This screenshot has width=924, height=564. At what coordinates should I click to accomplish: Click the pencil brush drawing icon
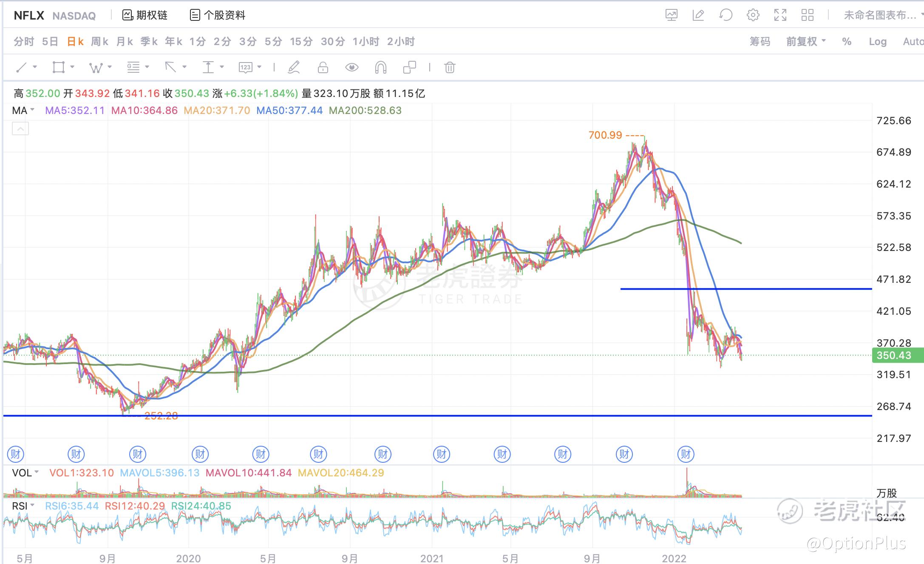click(x=294, y=67)
